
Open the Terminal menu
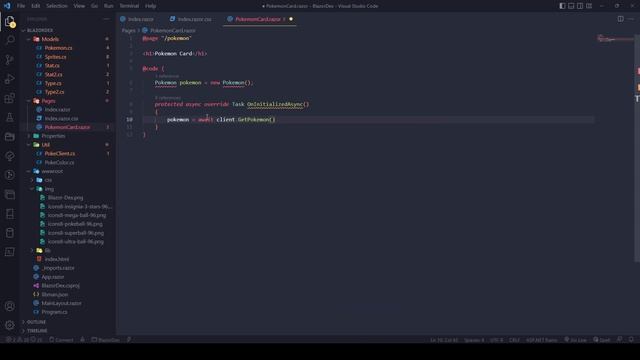[129, 6]
